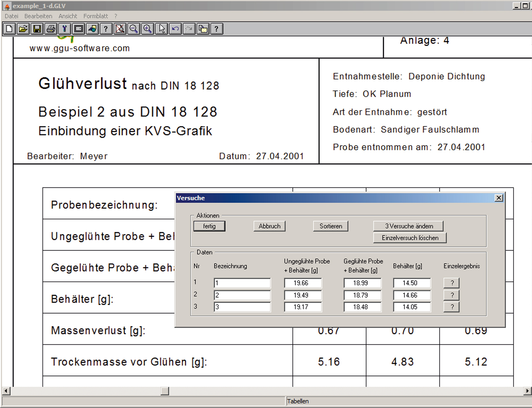Click the Geglühte Probe field showing 18.48

[x=362, y=307]
